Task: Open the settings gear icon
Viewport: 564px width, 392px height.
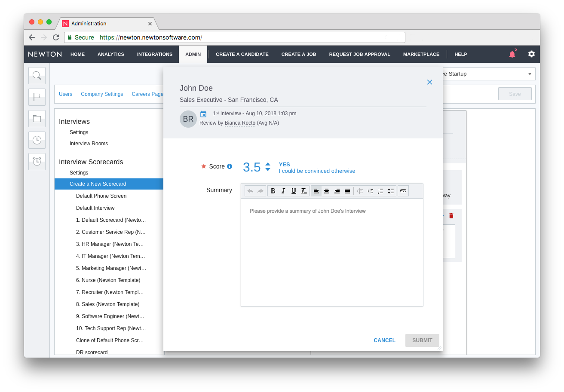Action: point(532,54)
